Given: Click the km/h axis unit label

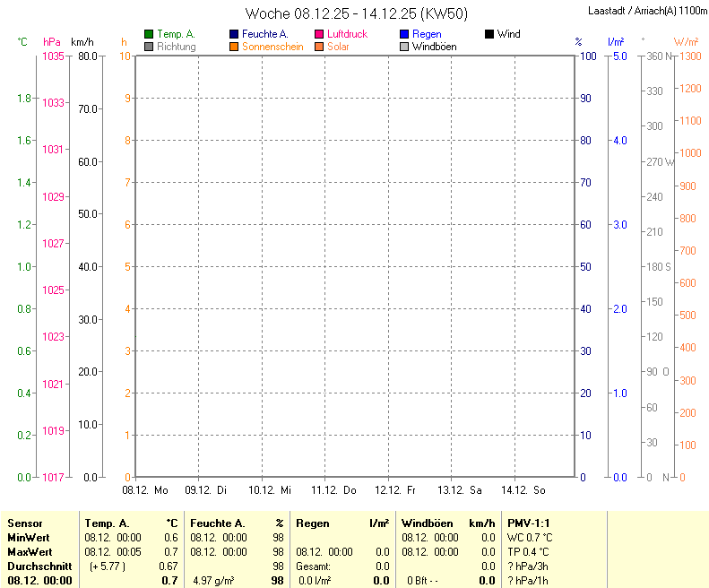Looking at the screenshot, I should pos(82,42).
